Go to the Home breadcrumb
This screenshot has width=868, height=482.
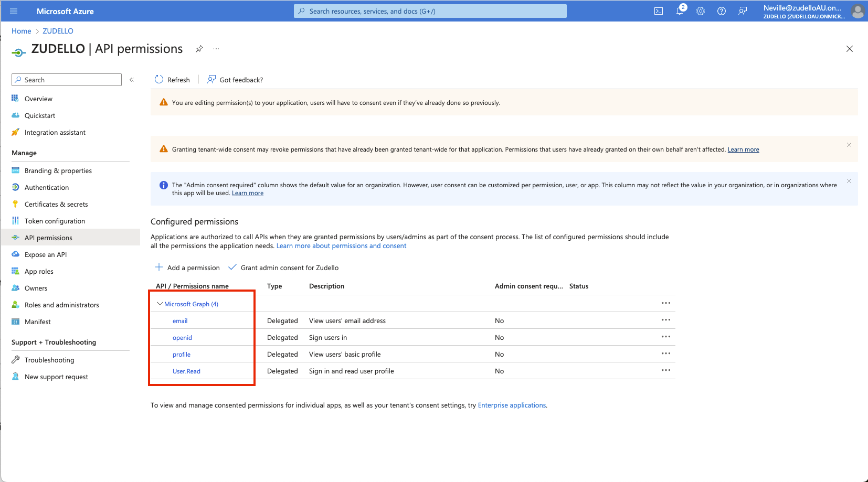click(22, 31)
